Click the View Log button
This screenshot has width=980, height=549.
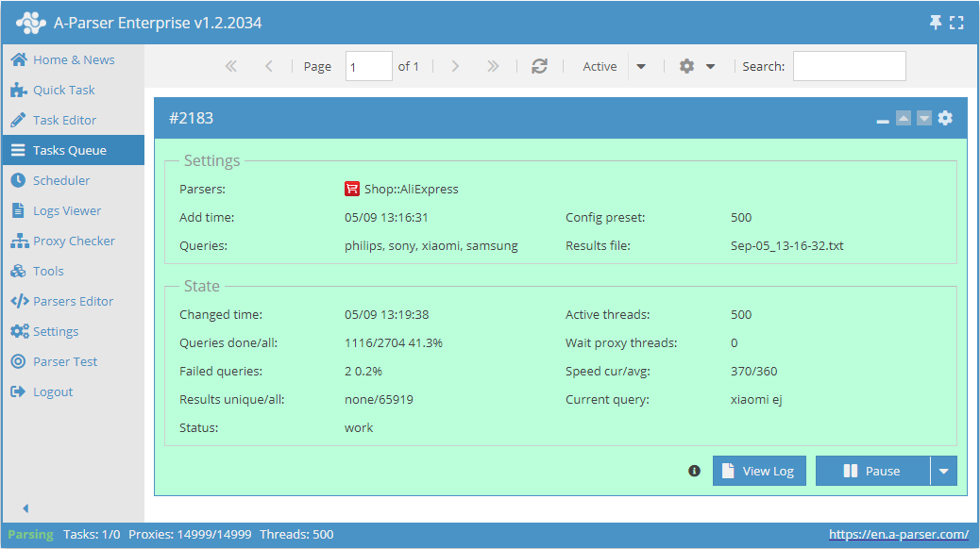coord(759,471)
